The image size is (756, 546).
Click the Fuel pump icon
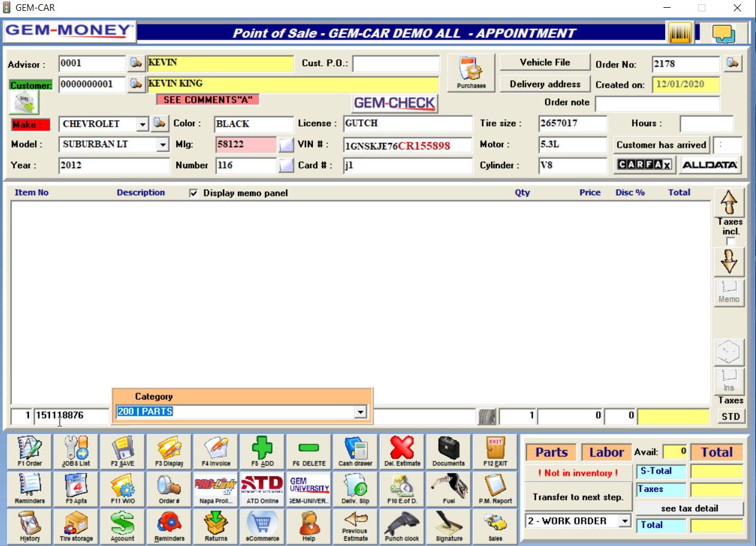click(x=449, y=489)
